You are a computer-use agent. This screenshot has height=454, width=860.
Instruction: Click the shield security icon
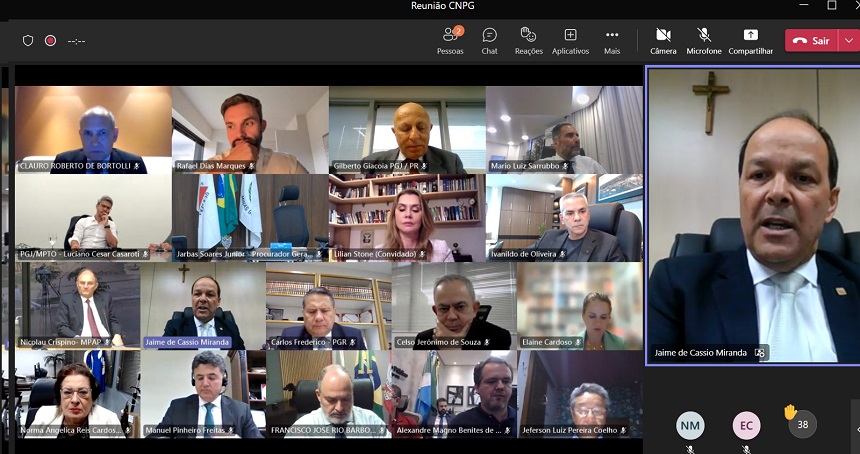[x=28, y=41]
